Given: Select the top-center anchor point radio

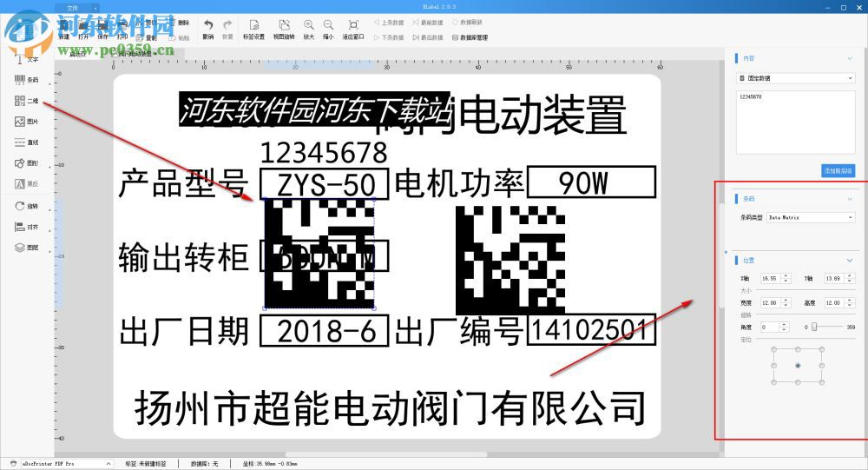Looking at the screenshot, I should pyautogui.click(x=798, y=349).
